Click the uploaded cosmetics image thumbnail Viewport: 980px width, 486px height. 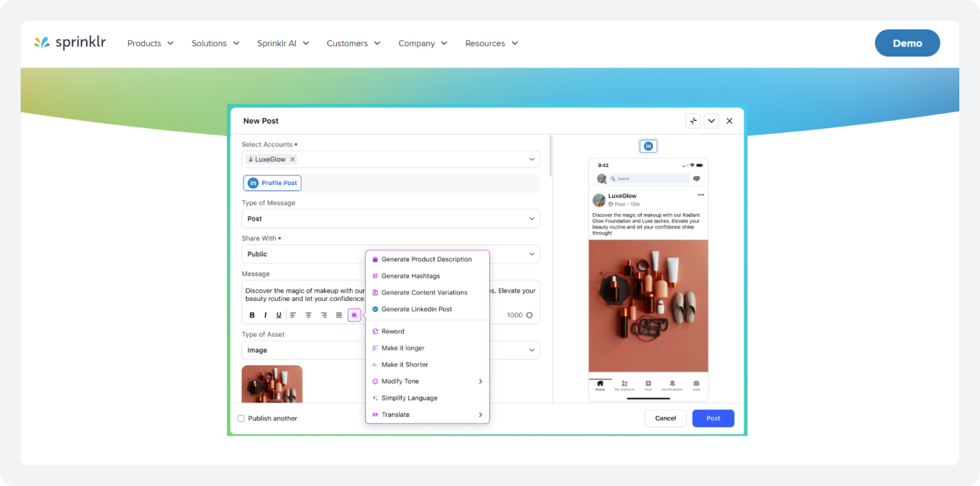(x=272, y=384)
